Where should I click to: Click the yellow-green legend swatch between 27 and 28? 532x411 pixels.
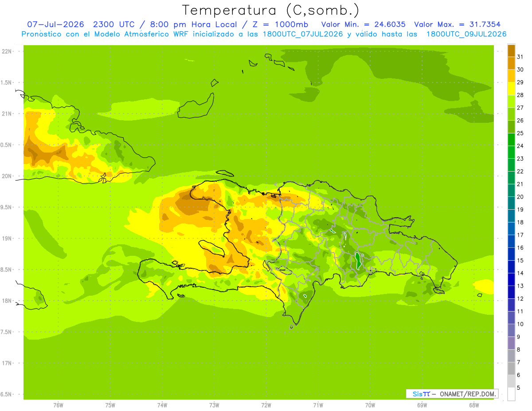coord(511,101)
